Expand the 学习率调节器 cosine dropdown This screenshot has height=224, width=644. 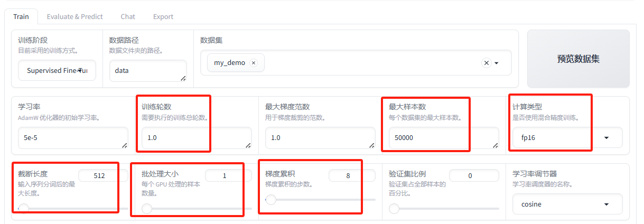[567, 204]
